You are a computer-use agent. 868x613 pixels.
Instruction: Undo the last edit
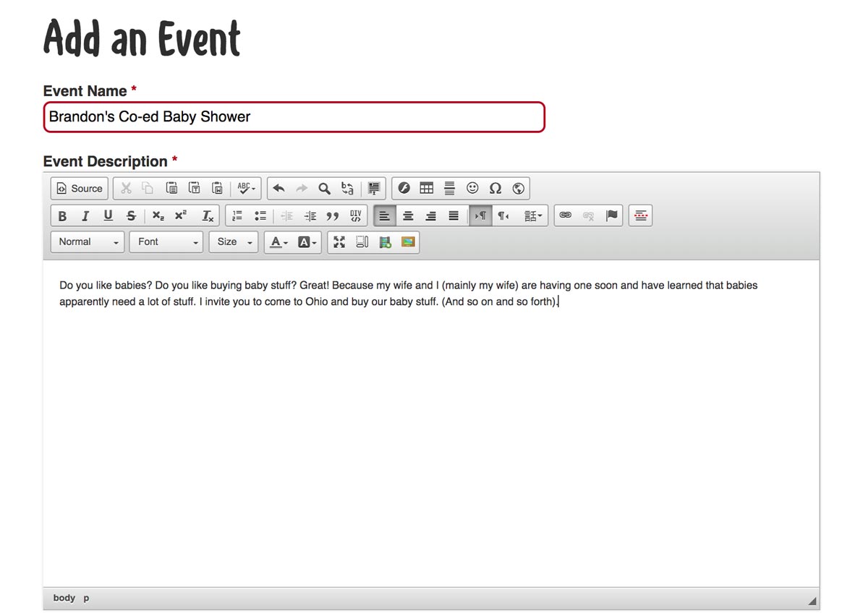click(278, 189)
